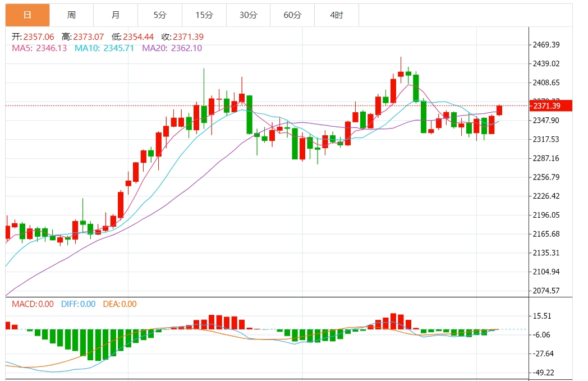Click the 2317.53 price axis label

546,139
